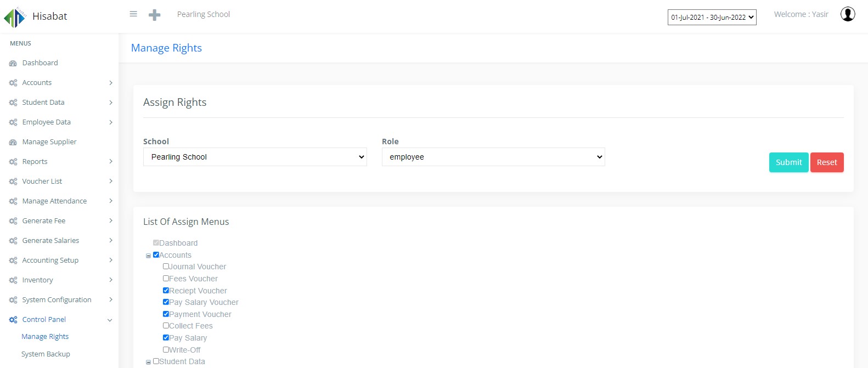
Task: Click the Inventory gears icon
Action: (13, 280)
